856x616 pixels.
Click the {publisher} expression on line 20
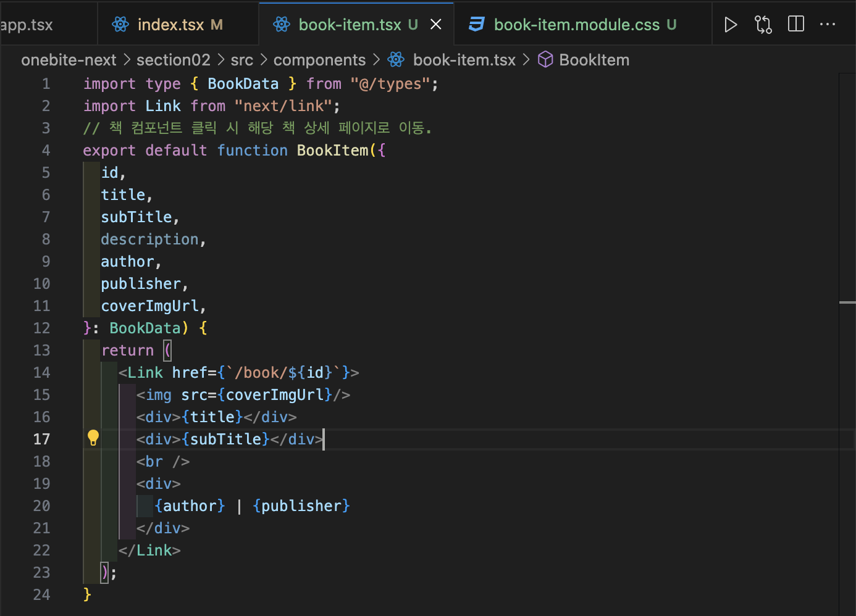point(301,506)
